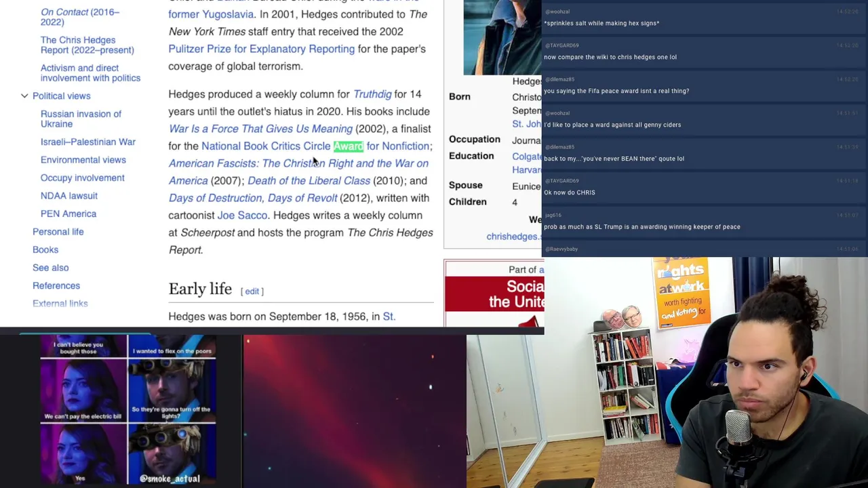Click the rights at work poster
Image resolution: width=868 pixels, height=488 pixels.
tap(681, 293)
